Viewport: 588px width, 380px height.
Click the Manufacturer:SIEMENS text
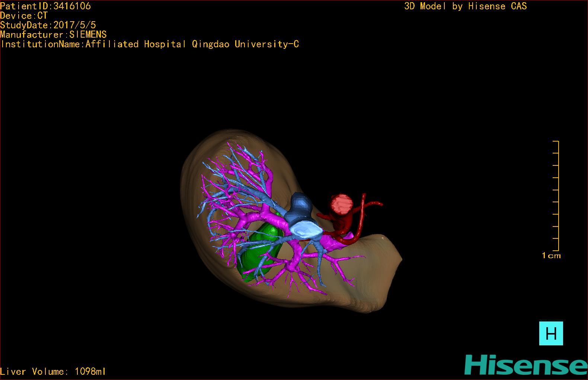point(53,35)
